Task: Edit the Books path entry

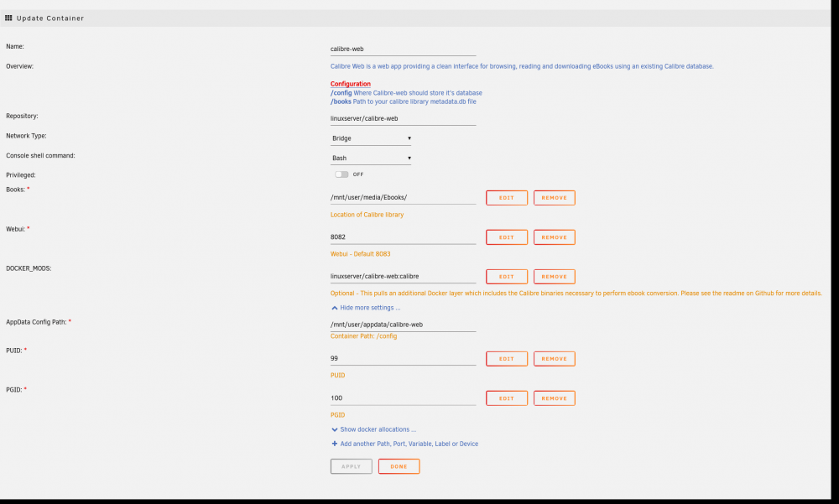Action: [x=506, y=198]
